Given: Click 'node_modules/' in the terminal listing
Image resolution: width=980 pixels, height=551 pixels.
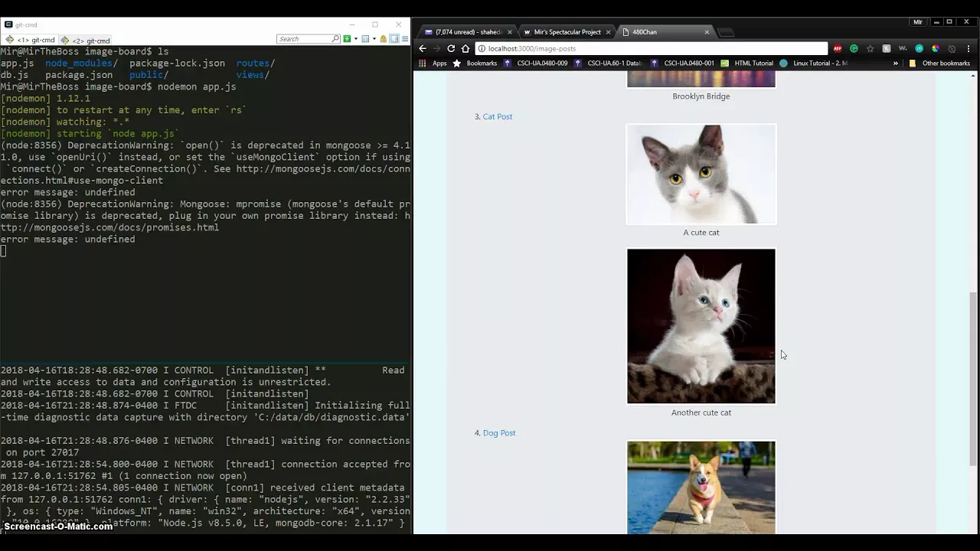Looking at the screenshot, I should coord(81,63).
